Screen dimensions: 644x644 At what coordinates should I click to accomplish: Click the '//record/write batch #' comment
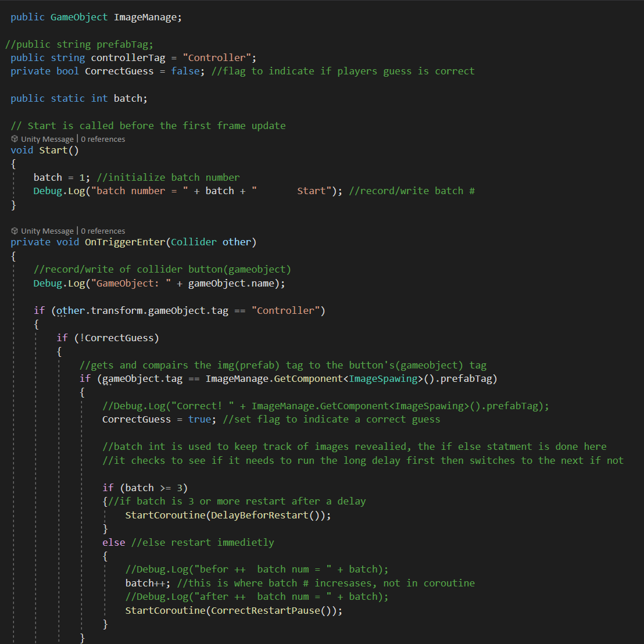(412, 191)
